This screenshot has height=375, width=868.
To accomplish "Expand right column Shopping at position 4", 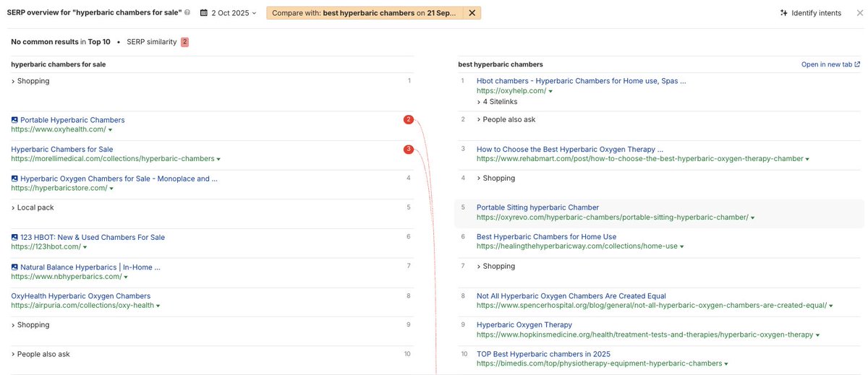I will coord(496,178).
